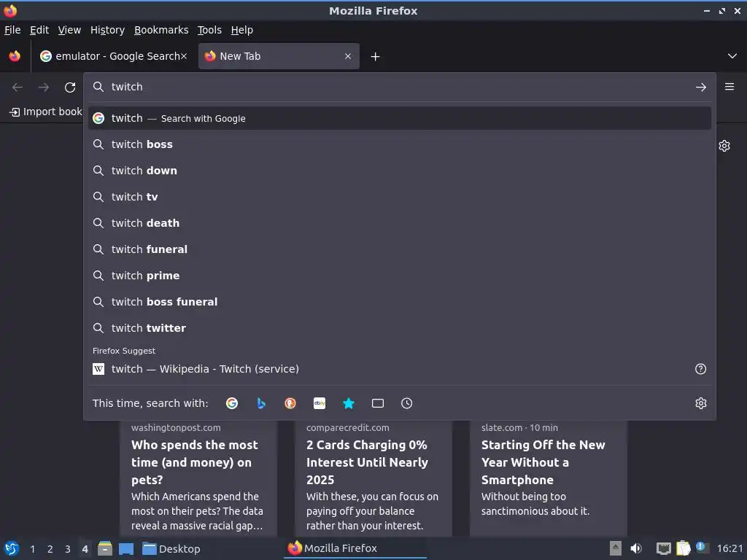Select the twitch boss suggestion

click(x=399, y=144)
